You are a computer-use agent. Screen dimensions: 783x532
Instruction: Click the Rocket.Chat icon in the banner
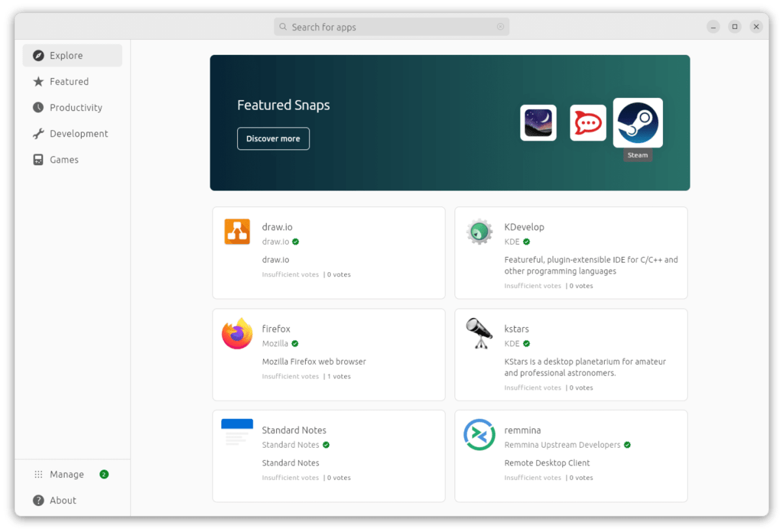click(x=587, y=122)
